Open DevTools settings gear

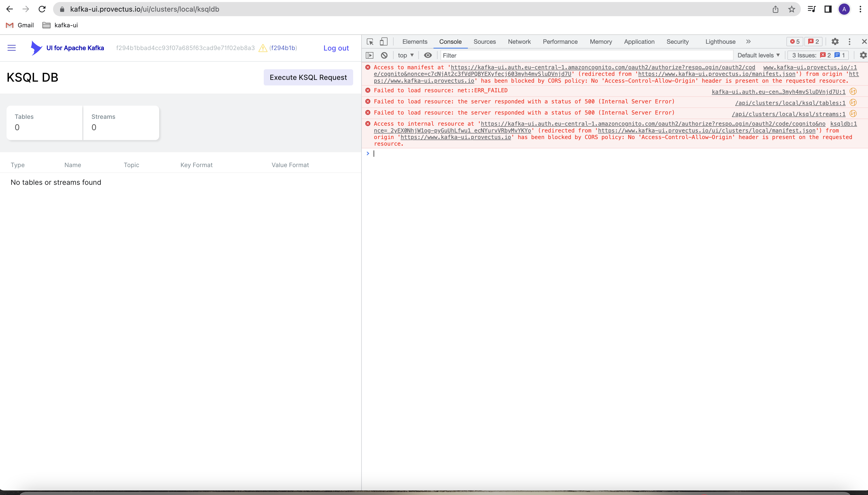pos(835,41)
